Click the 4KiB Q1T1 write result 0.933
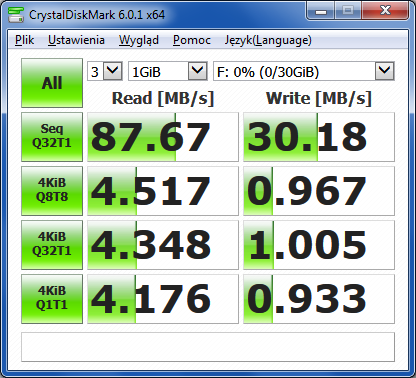Screen dimensions: 416x378 [319, 299]
